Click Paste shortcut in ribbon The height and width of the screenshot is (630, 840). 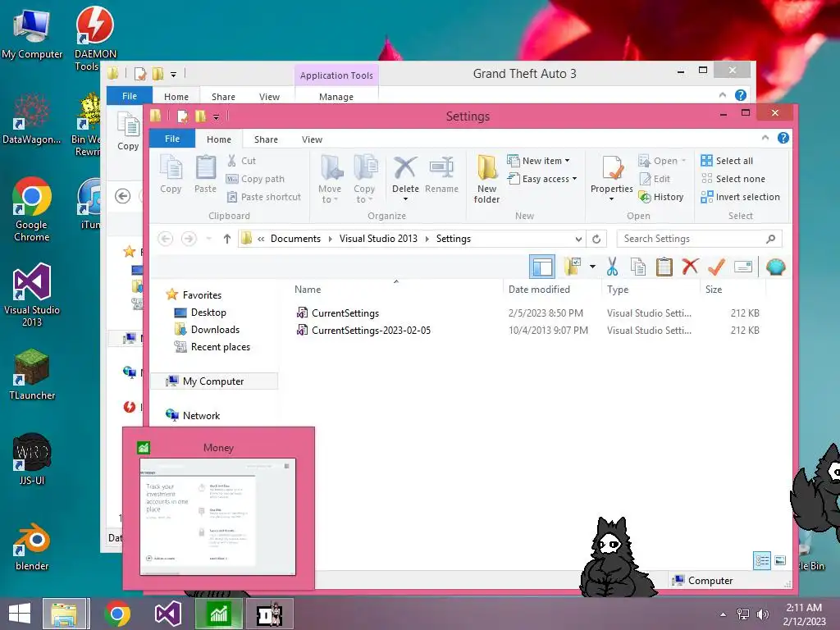[x=263, y=197]
